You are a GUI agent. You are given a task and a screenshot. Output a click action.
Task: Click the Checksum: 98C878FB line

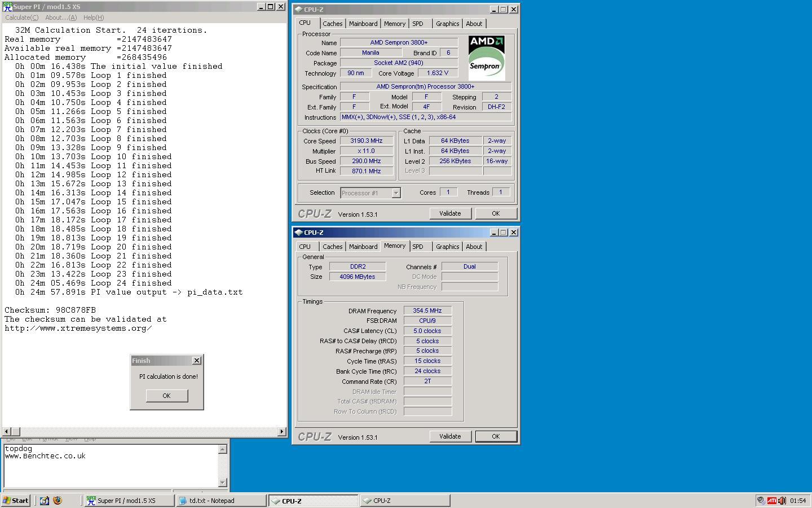coord(50,310)
